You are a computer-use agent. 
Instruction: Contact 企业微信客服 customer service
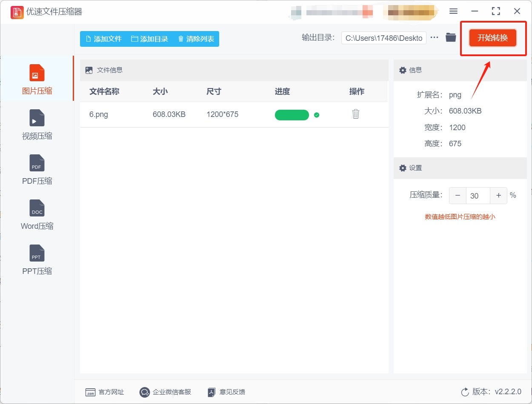pos(166,392)
